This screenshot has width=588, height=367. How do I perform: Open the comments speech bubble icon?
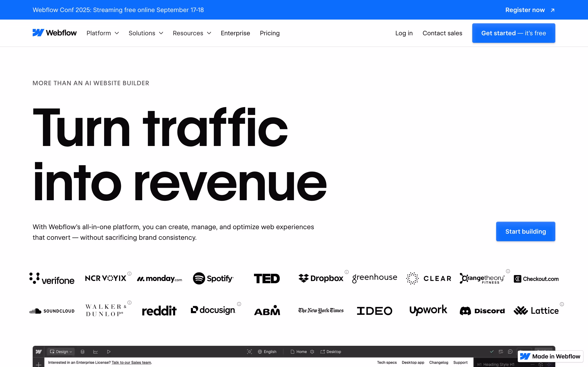click(510, 352)
